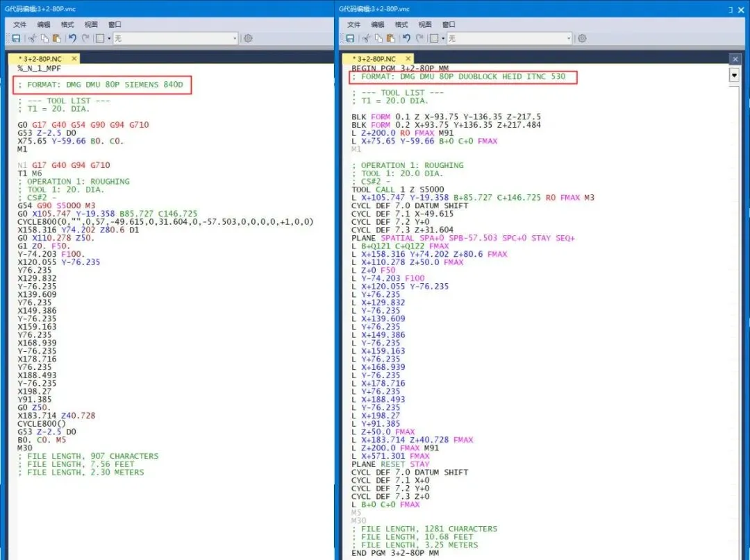Open 格式 menu in the iTNC 530 window
This screenshot has height=560, width=750.
pos(401,24)
